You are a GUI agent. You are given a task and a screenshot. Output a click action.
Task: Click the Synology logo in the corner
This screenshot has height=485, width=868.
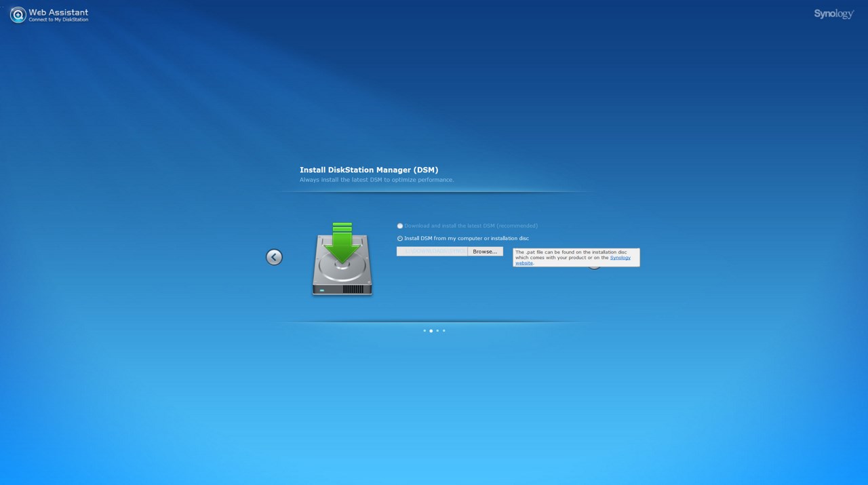834,14
